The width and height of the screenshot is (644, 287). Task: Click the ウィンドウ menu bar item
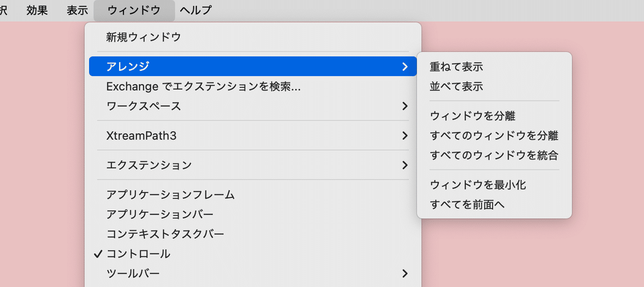134,10
